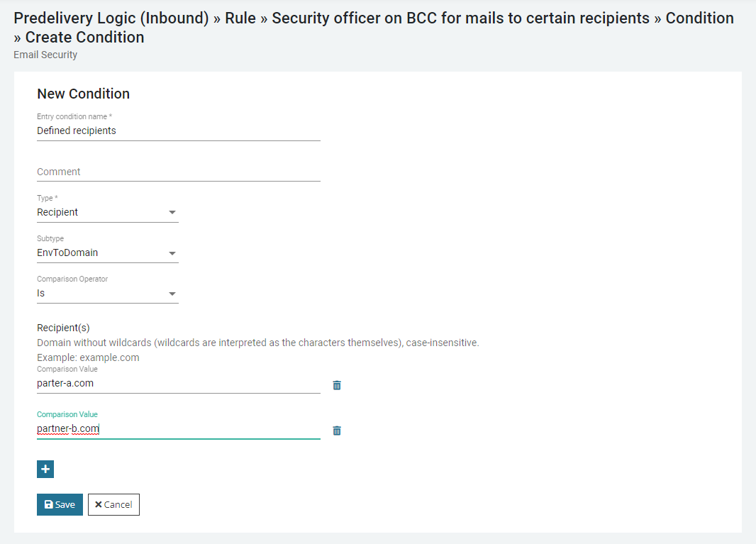This screenshot has height=544, width=756.
Task: Click the X icon on Cancel button
Action: click(x=99, y=505)
